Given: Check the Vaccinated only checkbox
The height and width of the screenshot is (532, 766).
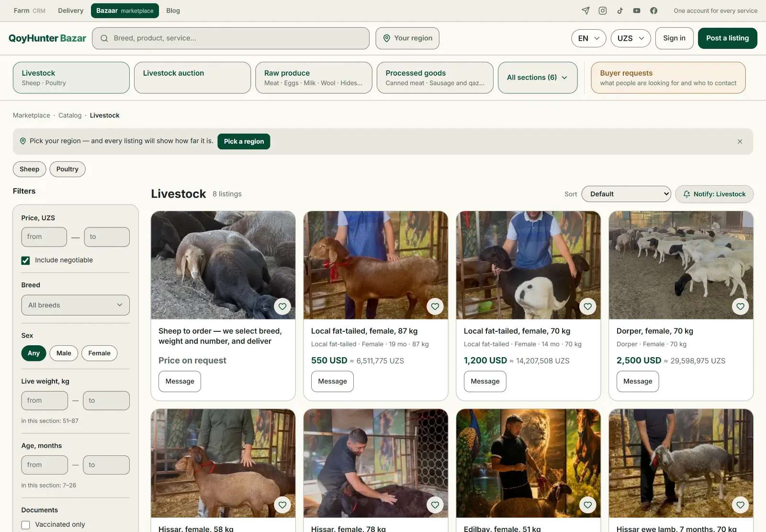Looking at the screenshot, I should point(25,525).
